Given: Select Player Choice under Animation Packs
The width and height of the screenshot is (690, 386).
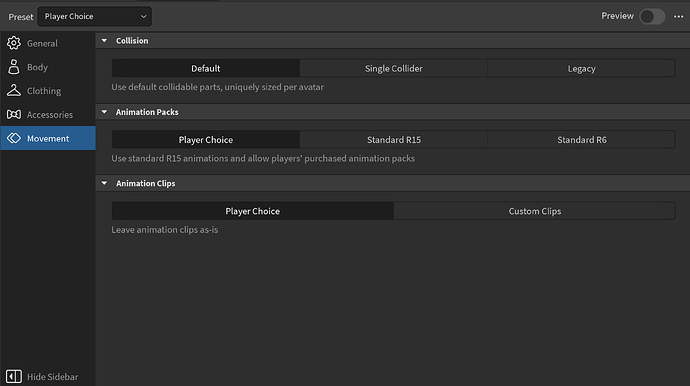Looking at the screenshot, I should (x=206, y=140).
